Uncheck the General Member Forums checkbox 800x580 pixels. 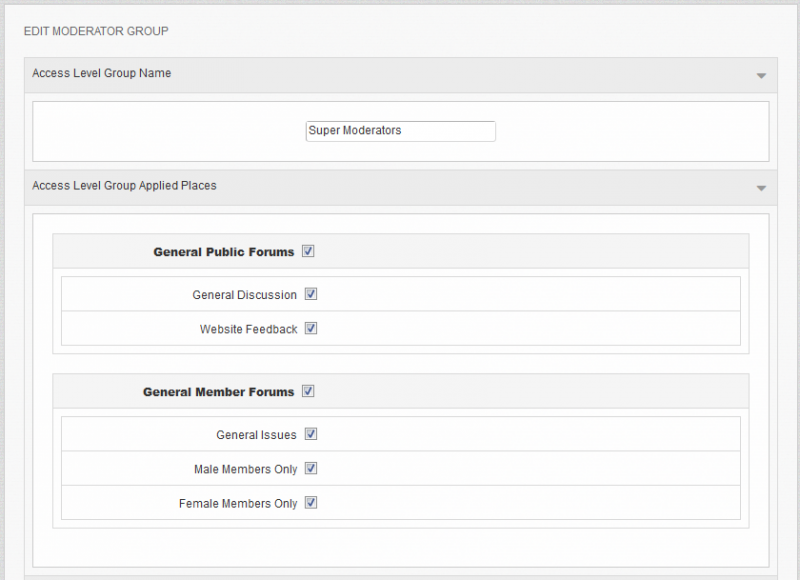(x=308, y=391)
